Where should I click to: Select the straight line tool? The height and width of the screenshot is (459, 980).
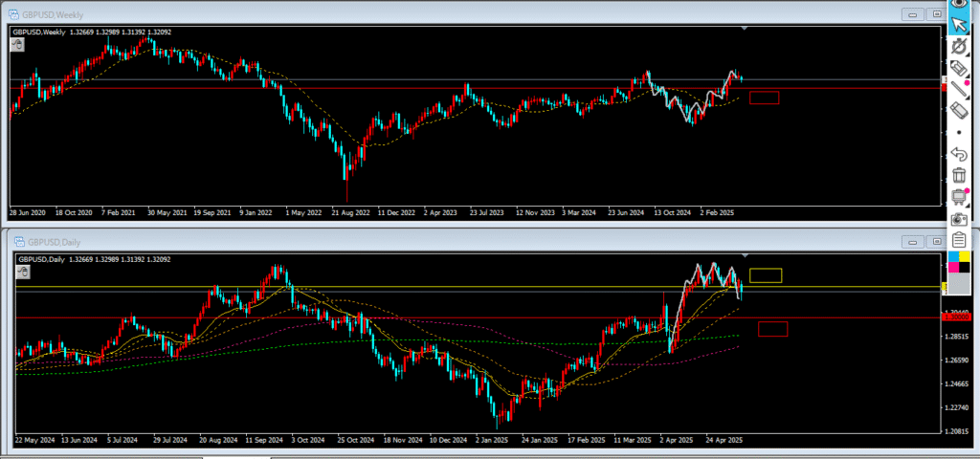(959, 89)
